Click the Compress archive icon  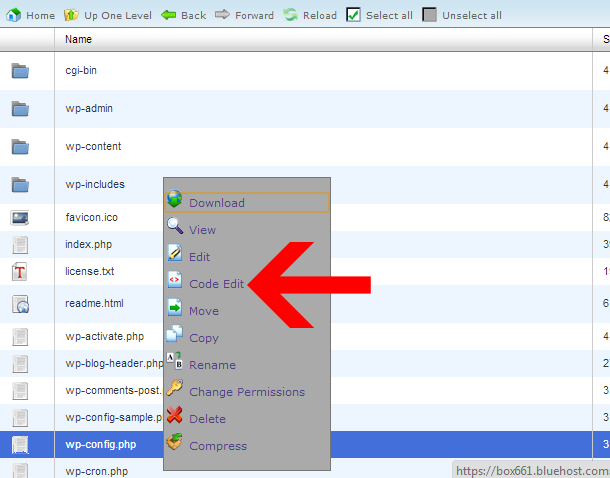pos(175,443)
